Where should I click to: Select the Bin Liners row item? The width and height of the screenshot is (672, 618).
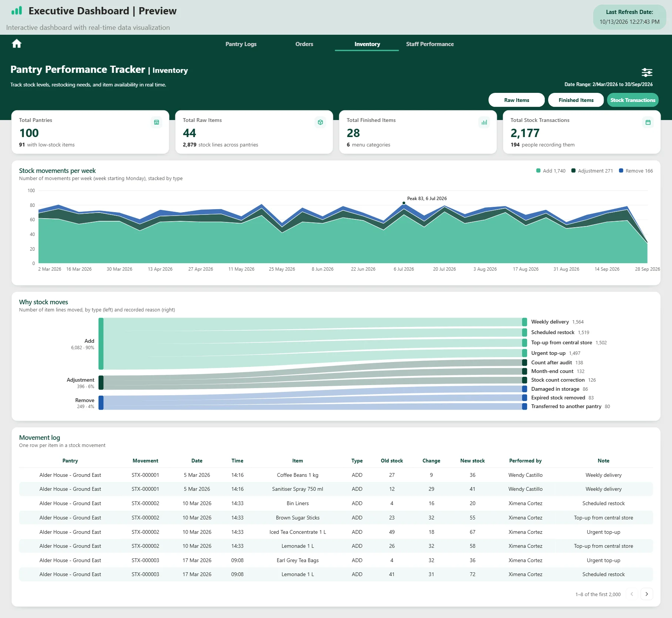coord(297,503)
